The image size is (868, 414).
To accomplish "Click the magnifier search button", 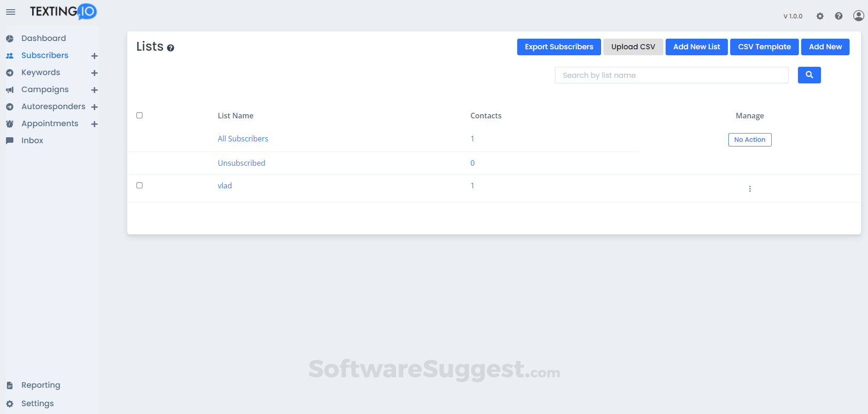I will point(809,75).
